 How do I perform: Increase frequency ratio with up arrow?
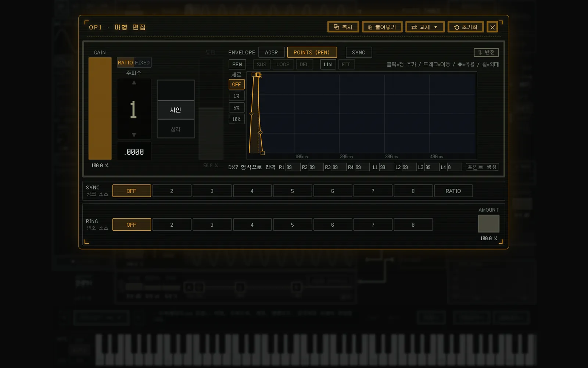[134, 83]
